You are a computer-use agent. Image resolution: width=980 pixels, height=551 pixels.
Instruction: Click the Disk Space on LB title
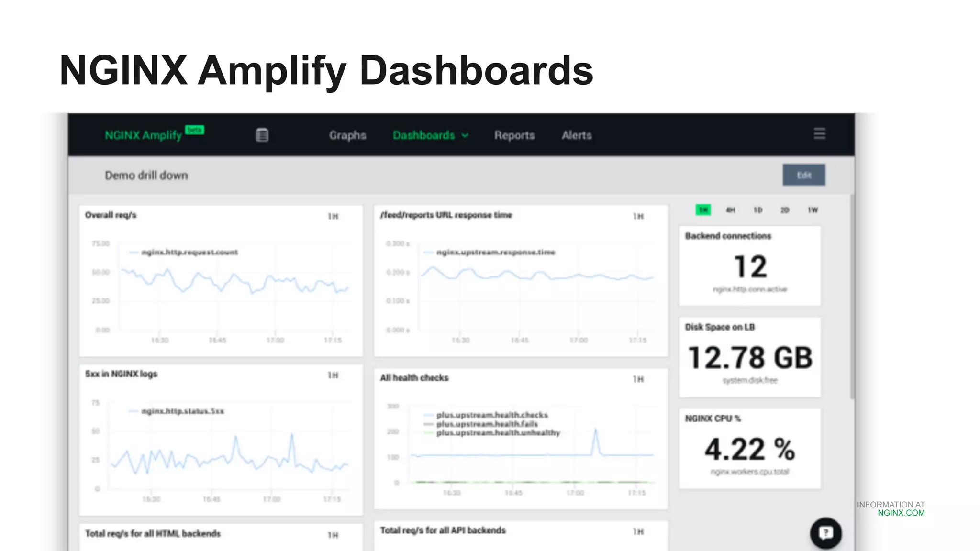click(720, 327)
